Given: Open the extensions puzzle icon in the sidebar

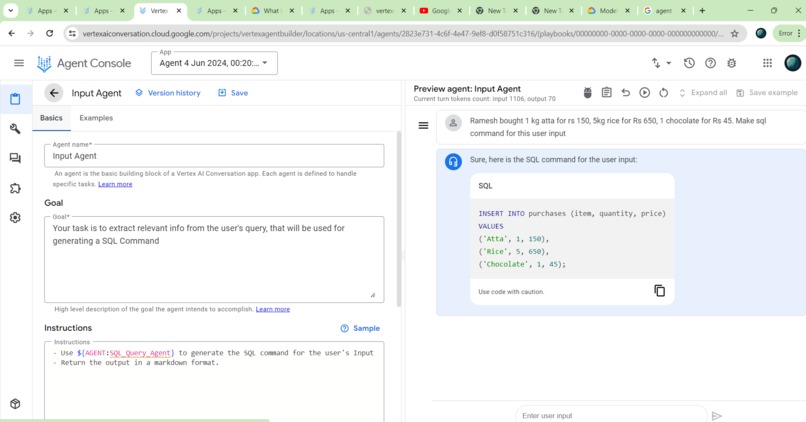Looking at the screenshot, I should 15,188.
